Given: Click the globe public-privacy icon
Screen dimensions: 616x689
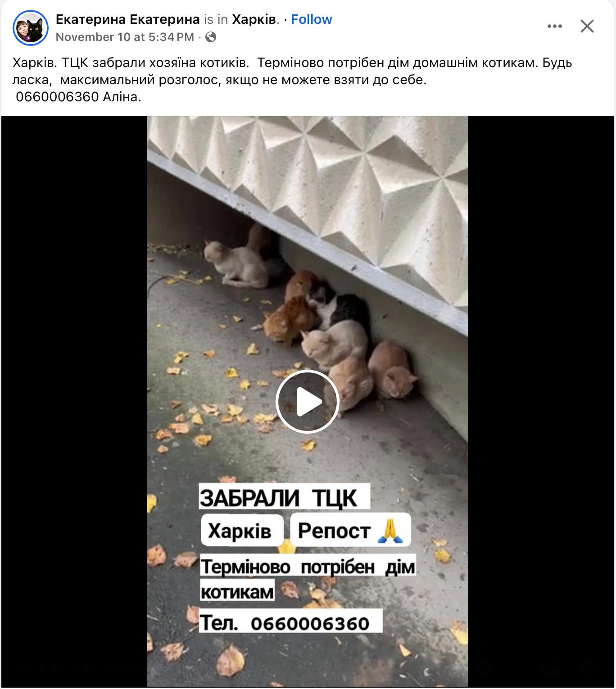Looking at the screenshot, I should coord(210,37).
